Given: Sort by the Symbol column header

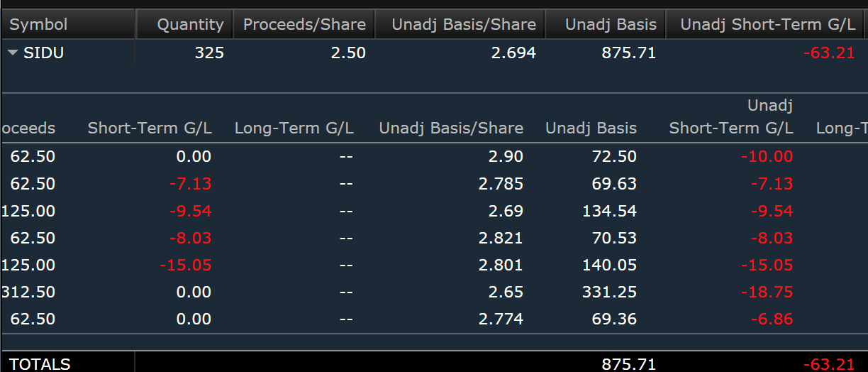Looking at the screenshot, I should coord(39,25).
